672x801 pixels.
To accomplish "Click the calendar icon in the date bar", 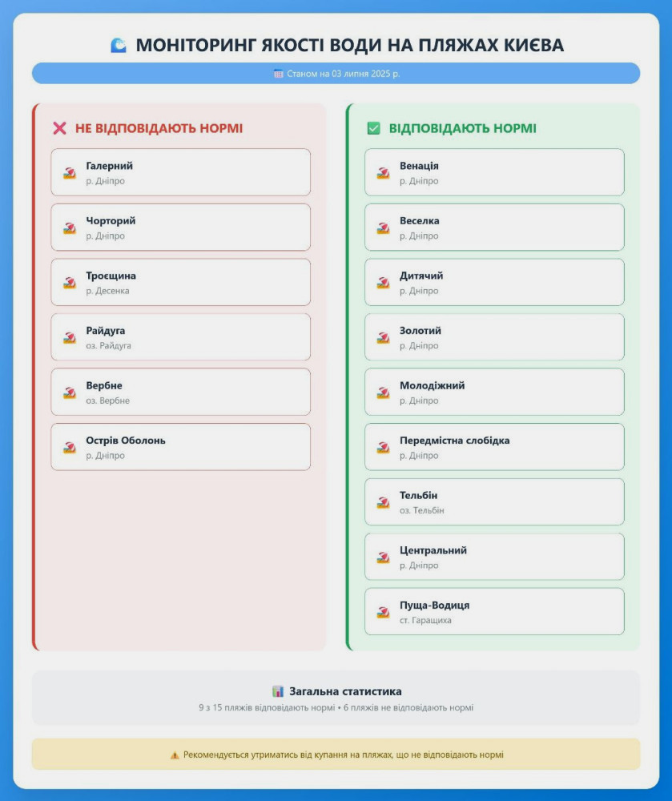I will 279,74.
